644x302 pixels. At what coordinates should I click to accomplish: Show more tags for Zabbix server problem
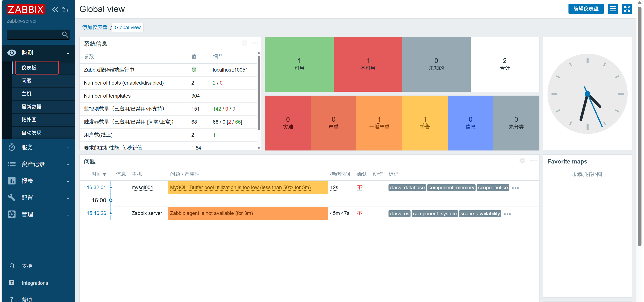pyautogui.click(x=507, y=214)
